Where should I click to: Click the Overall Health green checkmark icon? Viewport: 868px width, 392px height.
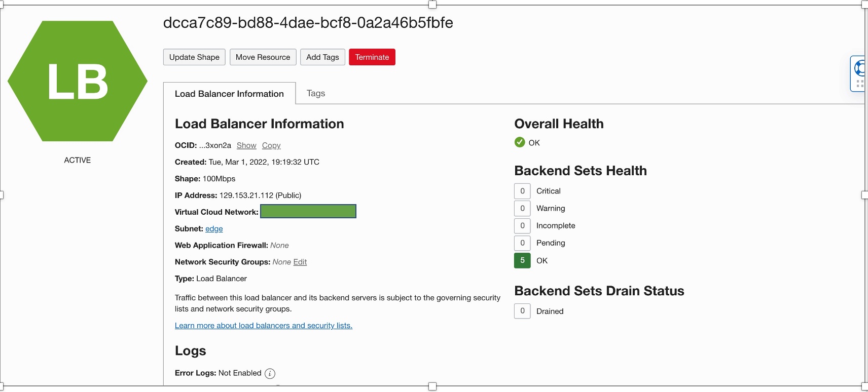(x=520, y=142)
